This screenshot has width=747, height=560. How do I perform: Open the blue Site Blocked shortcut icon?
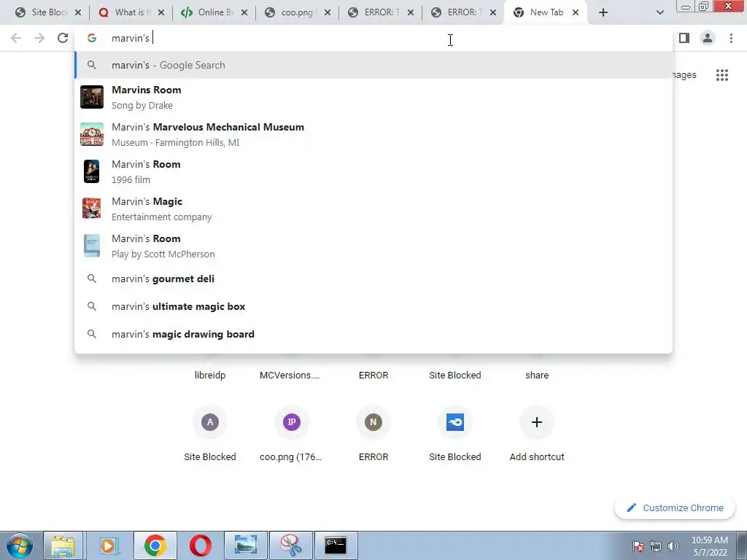(x=455, y=422)
